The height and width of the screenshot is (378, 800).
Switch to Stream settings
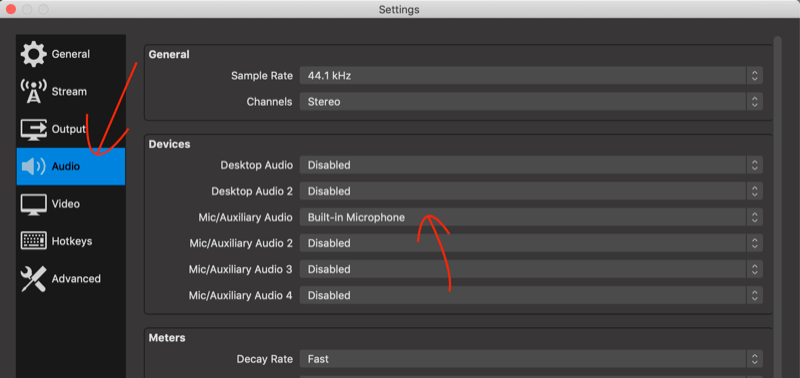(x=70, y=92)
